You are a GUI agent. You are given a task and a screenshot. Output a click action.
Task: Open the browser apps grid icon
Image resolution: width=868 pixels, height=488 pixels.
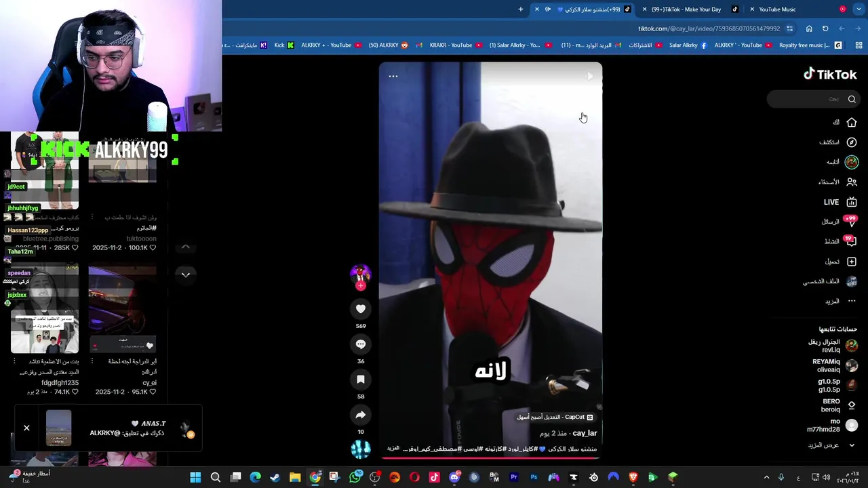859,45
